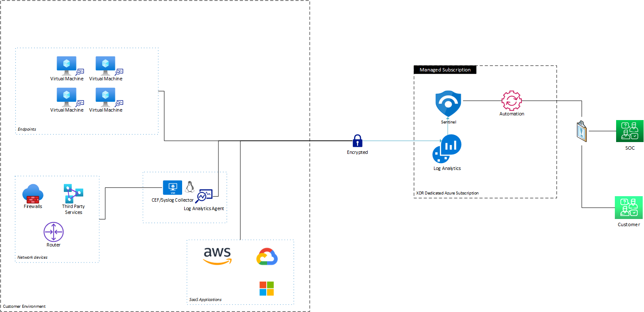Screen dimensions: 644x312
Task: Open the Automation gear icon
Action: [x=512, y=101]
